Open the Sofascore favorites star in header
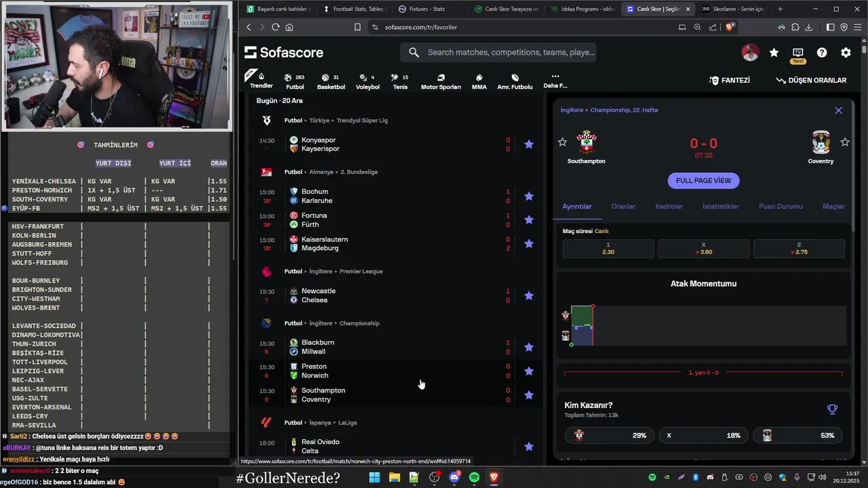The height and width of the screenshot is (488, 868). pos(774,53)
